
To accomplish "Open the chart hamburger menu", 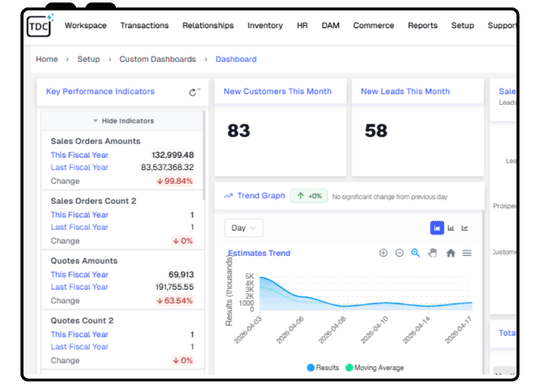I will coord(467,253).
